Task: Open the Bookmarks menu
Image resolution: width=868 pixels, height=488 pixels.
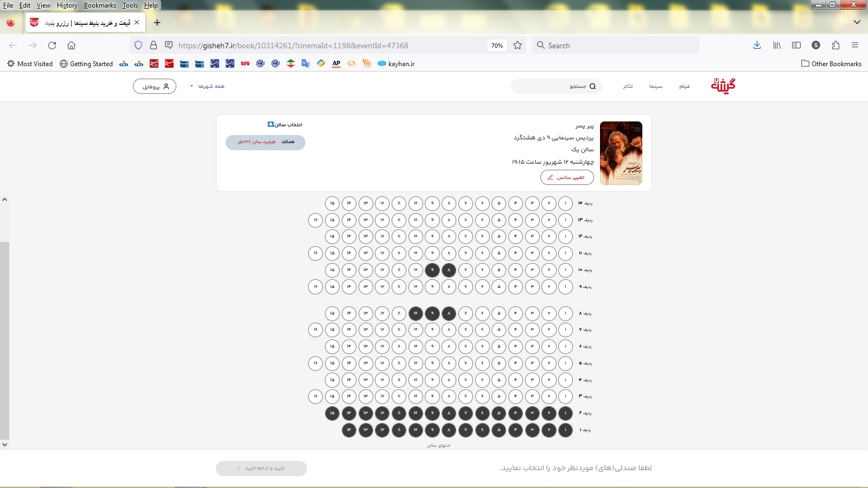Action: 100,5
